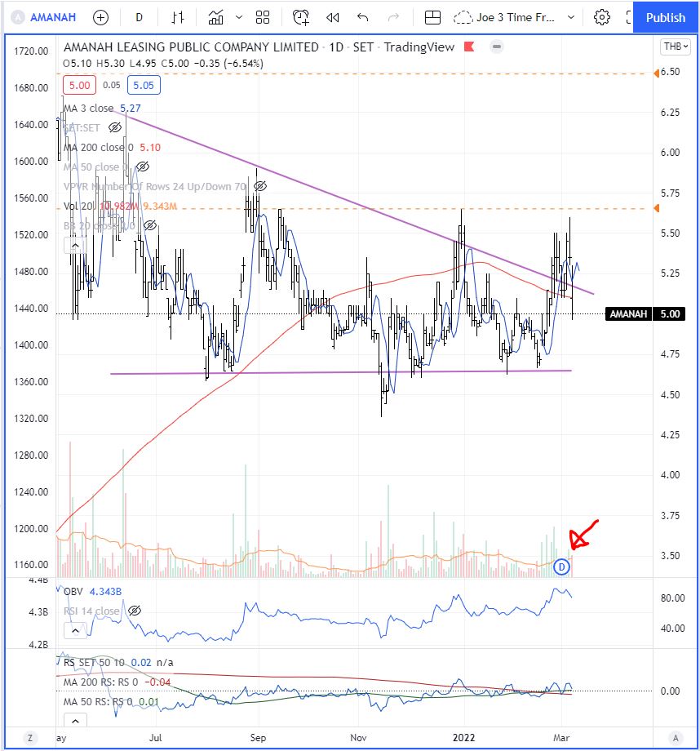This screenshot has width=700, height=751.
Task: Click the chart title AMANAH LEASING PUBLIC COMPANY LIMITED
Action: point(191,47)
